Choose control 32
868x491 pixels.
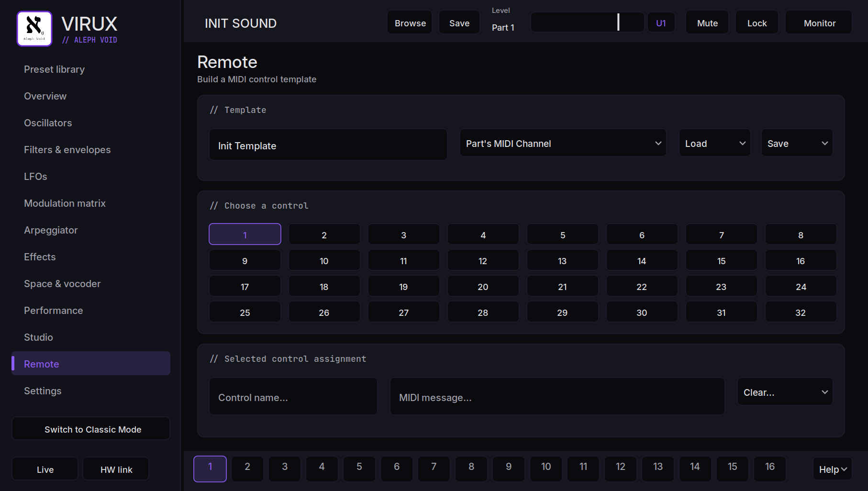point(801,312)
